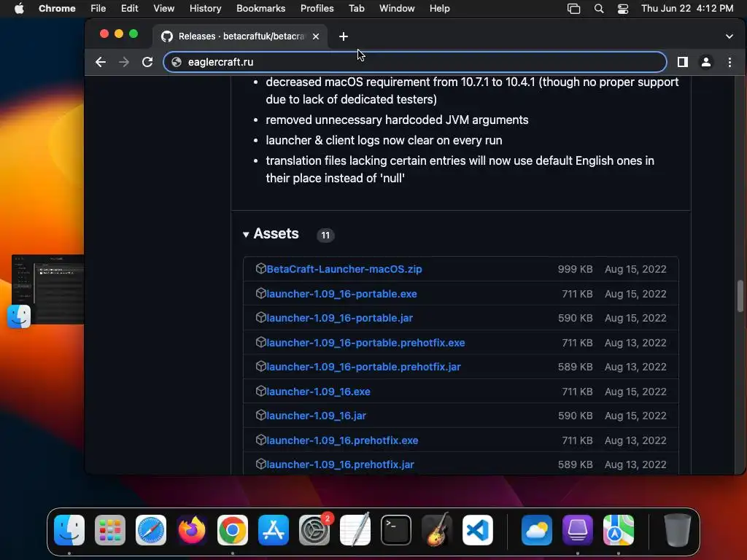Open the Apple menu
The image size is (747, 560).
19,9
